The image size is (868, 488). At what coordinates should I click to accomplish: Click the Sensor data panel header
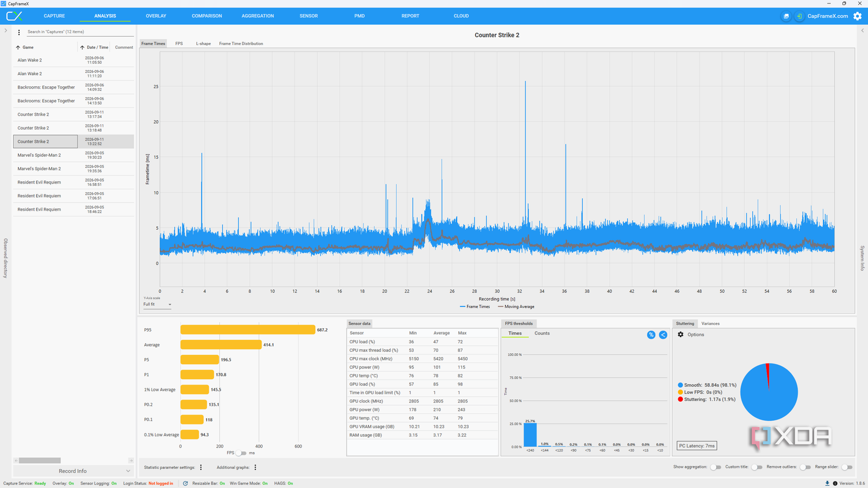359,324
